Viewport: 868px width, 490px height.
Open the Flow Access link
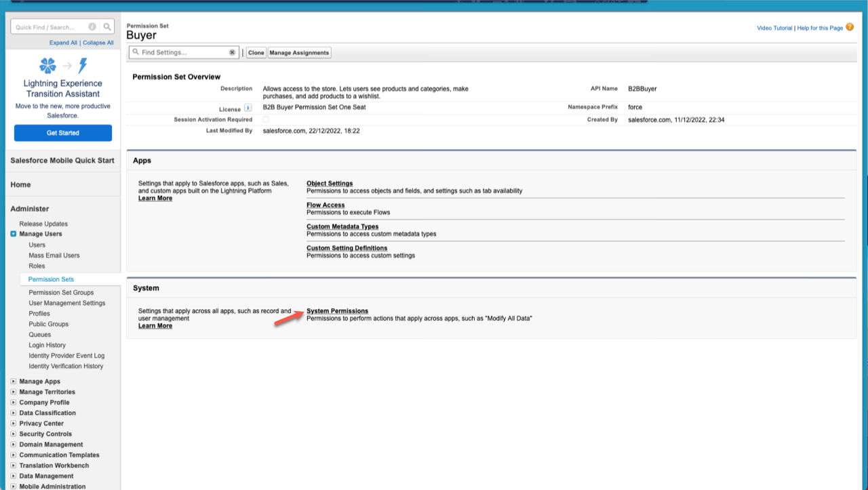(325, 205)
